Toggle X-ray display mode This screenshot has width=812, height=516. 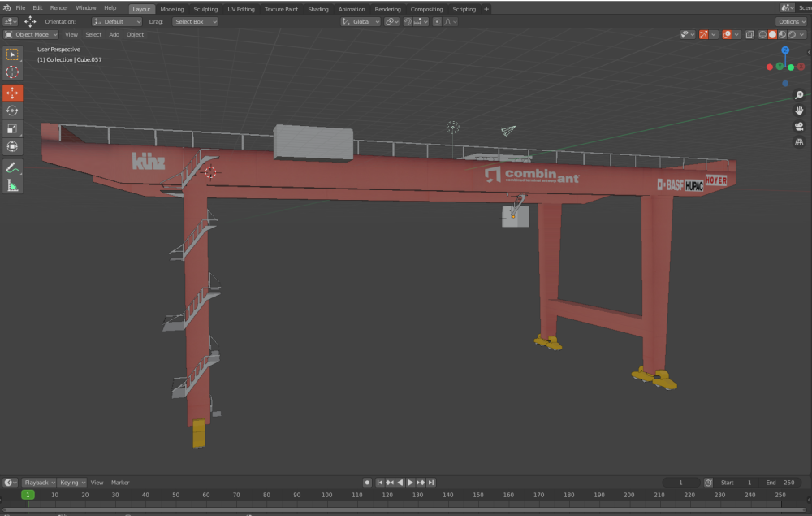point(749,35)
